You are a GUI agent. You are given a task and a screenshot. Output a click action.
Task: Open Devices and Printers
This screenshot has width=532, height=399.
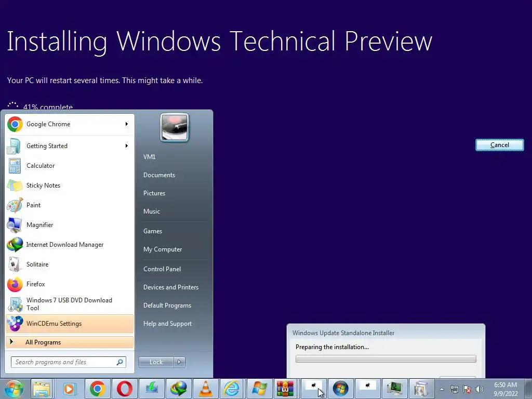coord(170,287)
